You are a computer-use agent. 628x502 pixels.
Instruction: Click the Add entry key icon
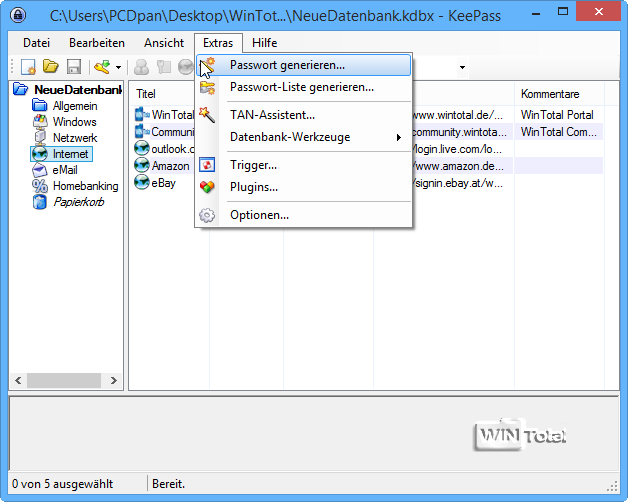tap(102, 67)
